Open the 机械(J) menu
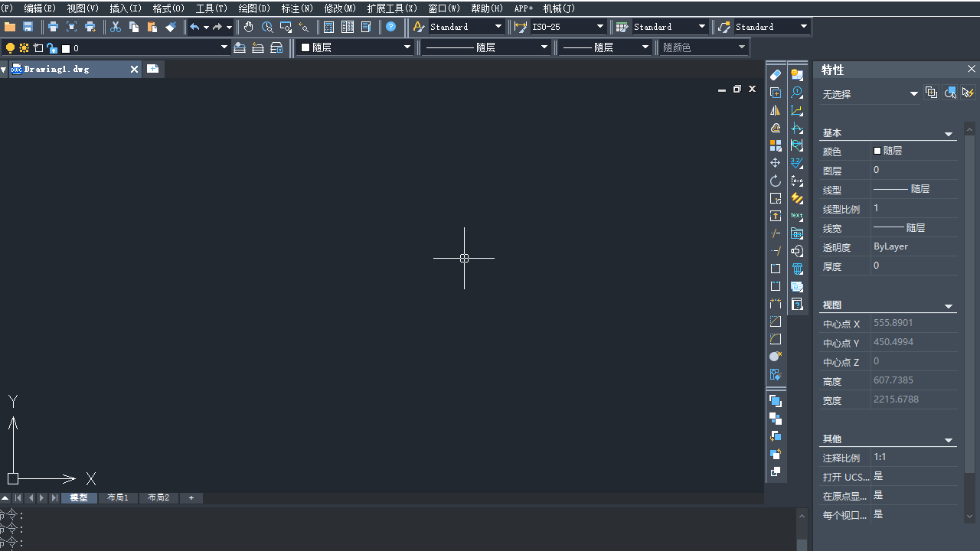The image size is (980, 551). [x=559, y=8]
